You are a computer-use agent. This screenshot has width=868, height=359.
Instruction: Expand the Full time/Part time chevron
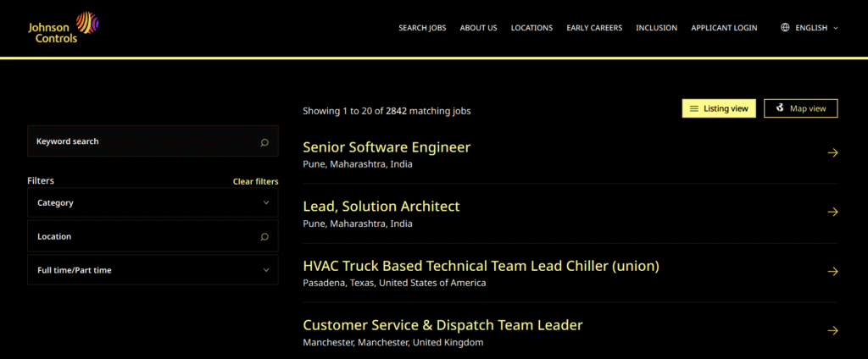tap(266, 270)
